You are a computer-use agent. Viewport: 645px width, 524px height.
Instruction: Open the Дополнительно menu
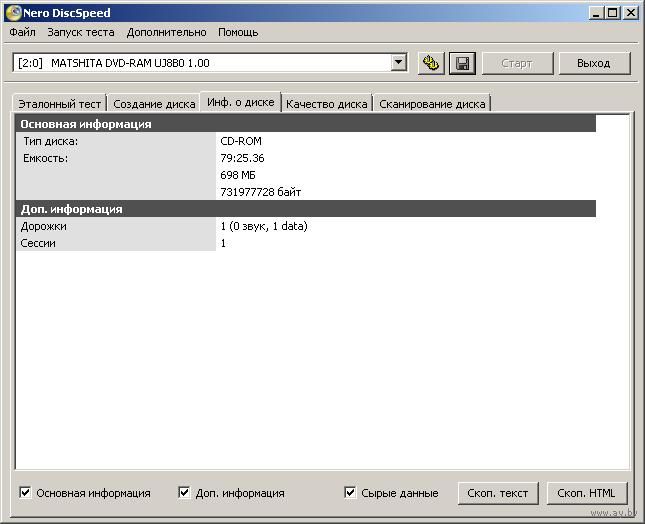pos(166,32)
